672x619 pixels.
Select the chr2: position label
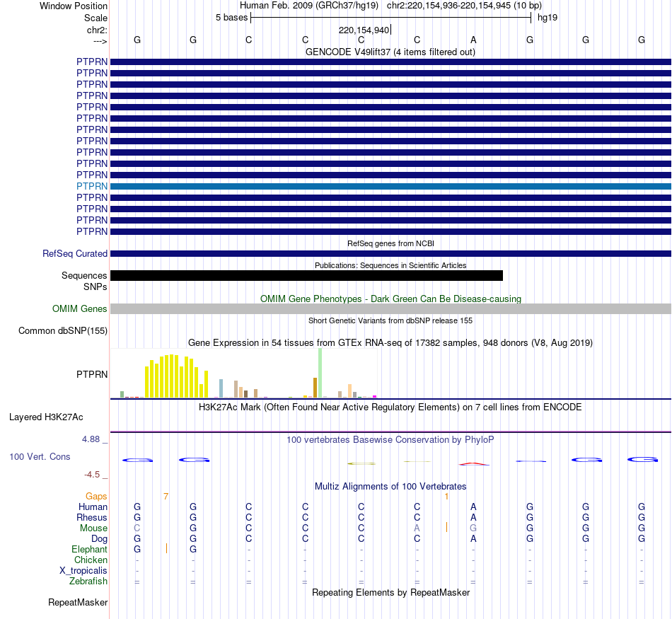[x=97, y=30]
